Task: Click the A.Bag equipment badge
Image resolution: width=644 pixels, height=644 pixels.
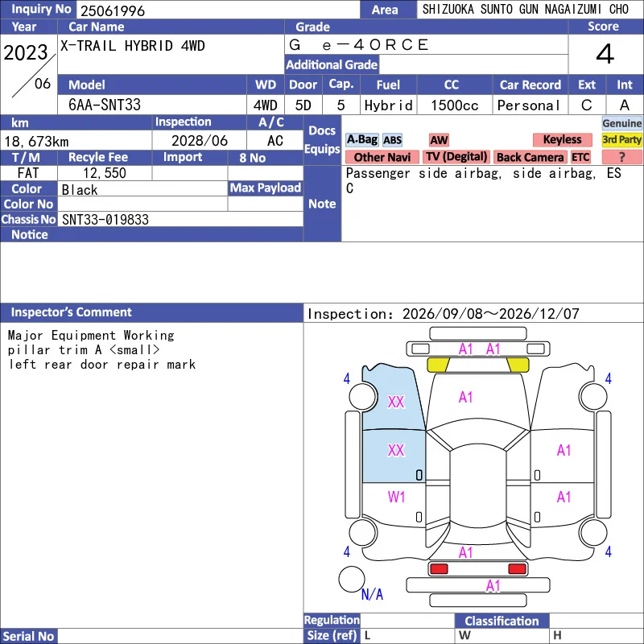Action: pos(361,139)
